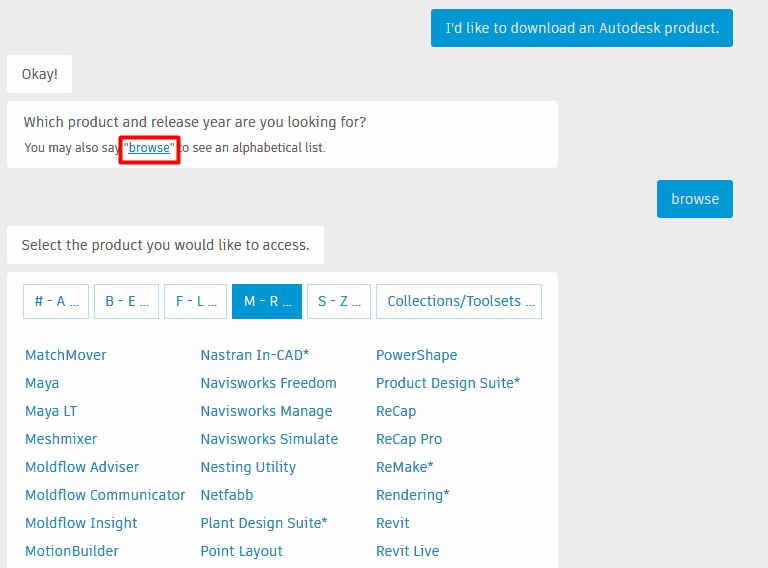Click the "I'd like to download an Autodesk product." bubble
Viewport: 768px width, 568px height.
click(582, 28)
